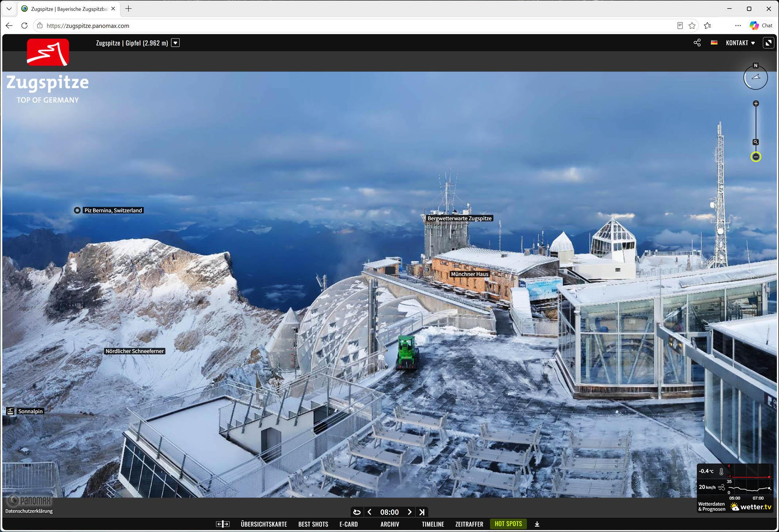Open the side-by-side compare icon
The image size is (779, 532).
click(x=222, y=524)
